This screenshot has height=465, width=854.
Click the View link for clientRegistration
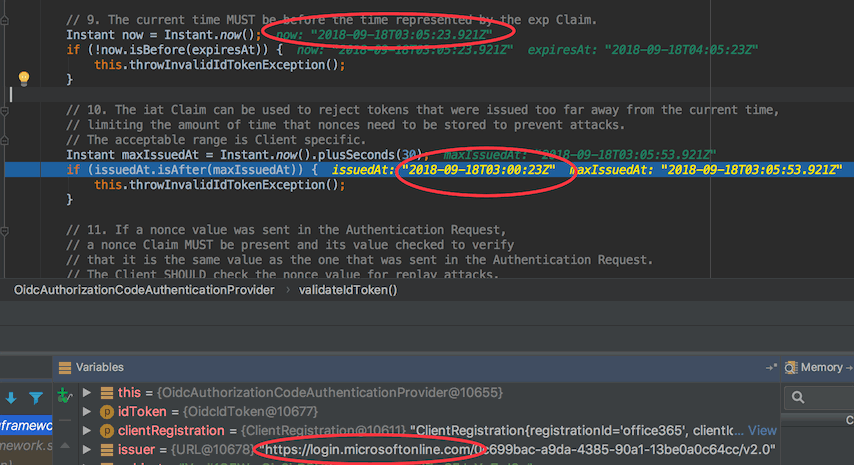762,431
